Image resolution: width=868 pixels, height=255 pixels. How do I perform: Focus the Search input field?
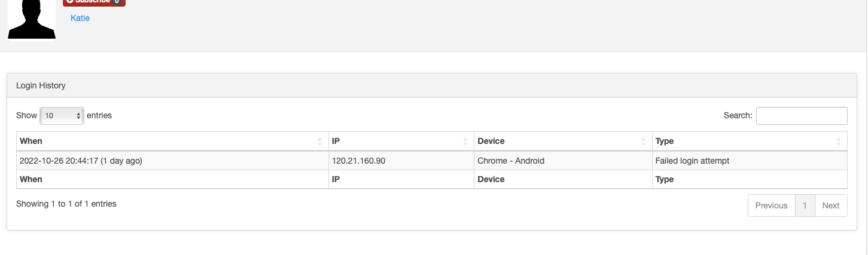click(x=802, y=116)
